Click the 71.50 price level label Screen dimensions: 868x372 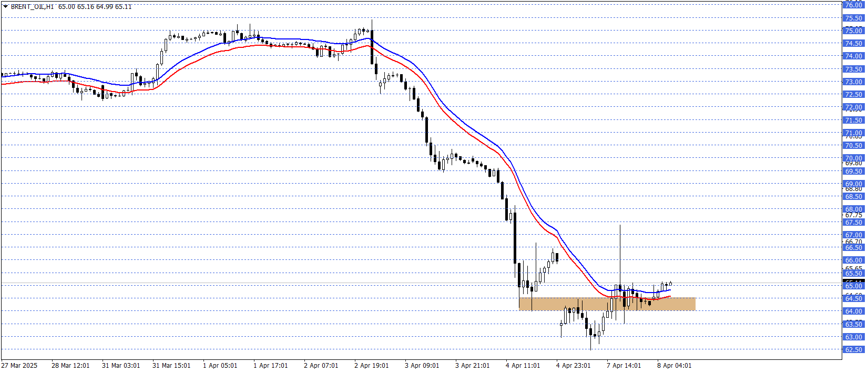[853, 120]
